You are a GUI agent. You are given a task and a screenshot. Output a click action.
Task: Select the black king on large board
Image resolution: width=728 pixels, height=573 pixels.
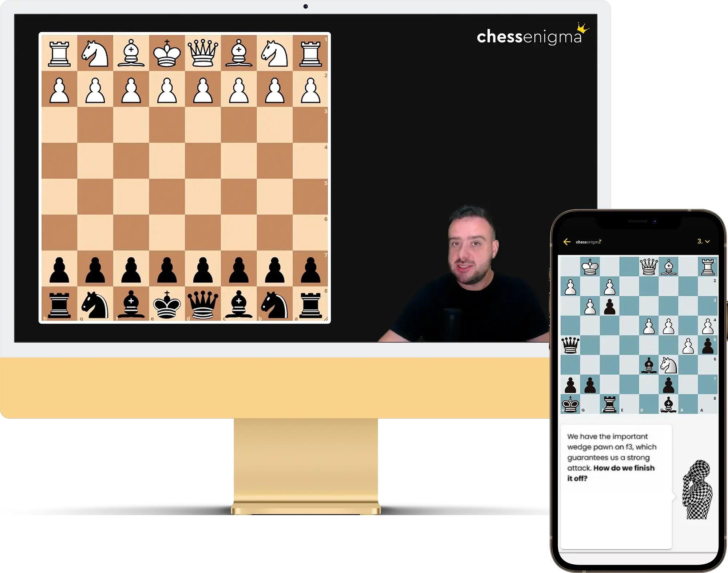coord(167,305)
